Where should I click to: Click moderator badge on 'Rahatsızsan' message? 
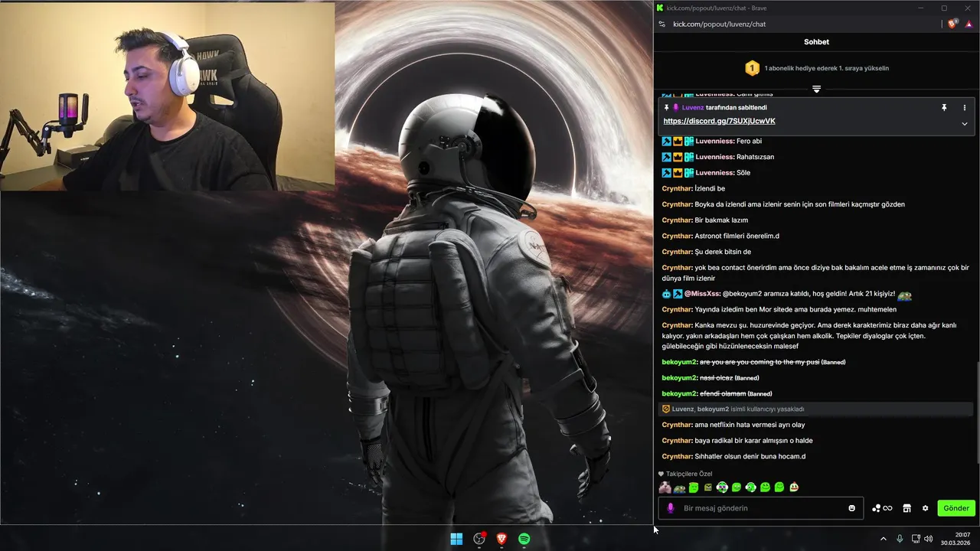[666, 157]
